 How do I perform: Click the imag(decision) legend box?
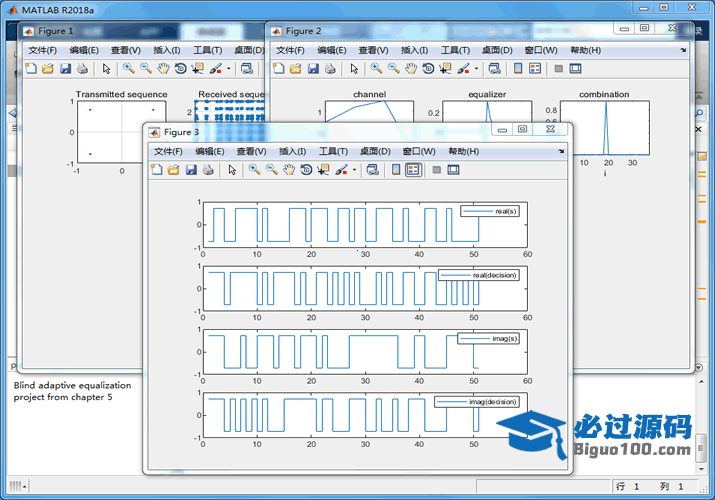point(477,402)
